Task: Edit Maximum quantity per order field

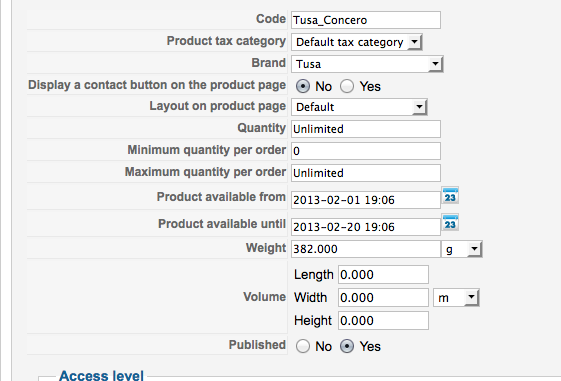Action: click(366, 173)
